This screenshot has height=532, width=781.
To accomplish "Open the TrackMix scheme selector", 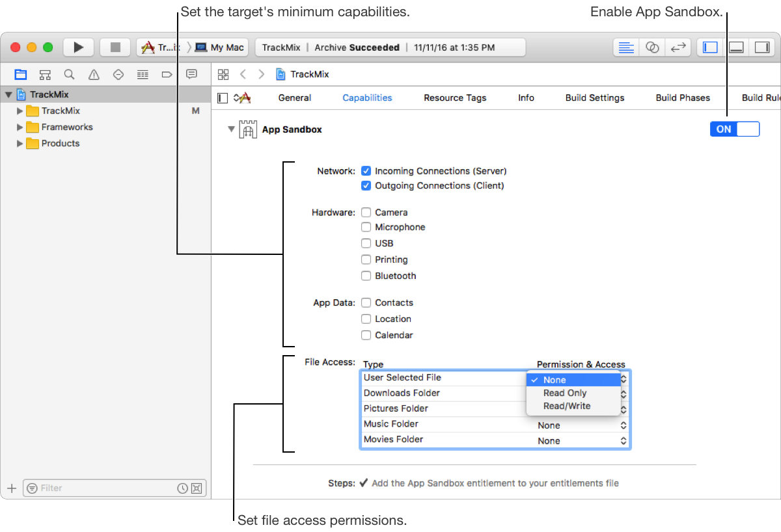I will coord(160,47).
